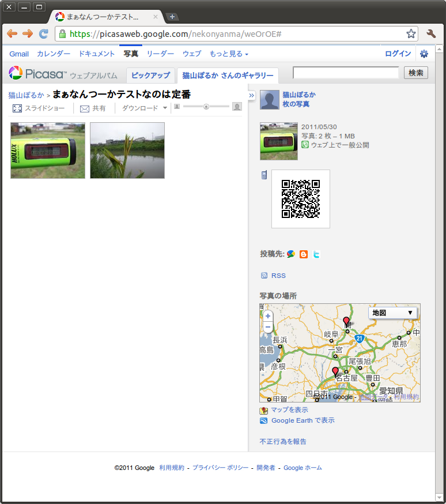Expand the もっと見る menu
The height and width of the screenshot is (504, 446).
pos(229,54)
